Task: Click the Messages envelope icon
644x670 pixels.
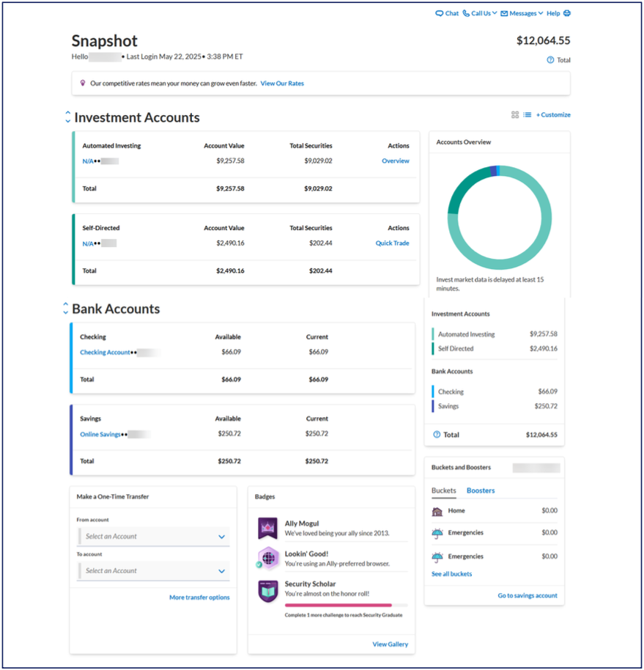Action: pos(504,13)
